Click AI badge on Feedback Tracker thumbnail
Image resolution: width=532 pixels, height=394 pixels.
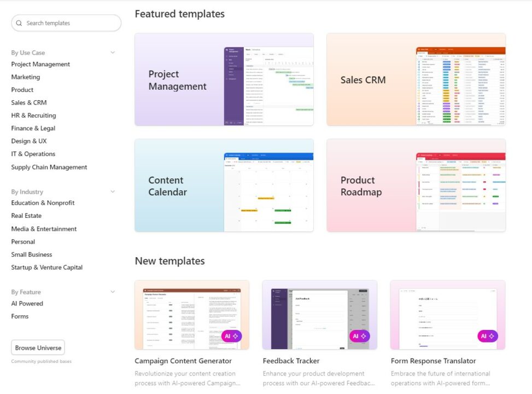coord(359,336)
